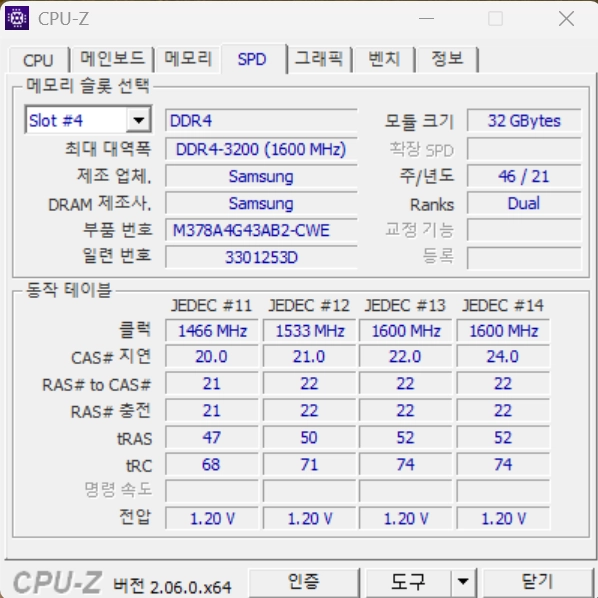This screenshot has height=598, width=598.
Task: Click the CAS latency 22.0 value
Action: point(405,357)
